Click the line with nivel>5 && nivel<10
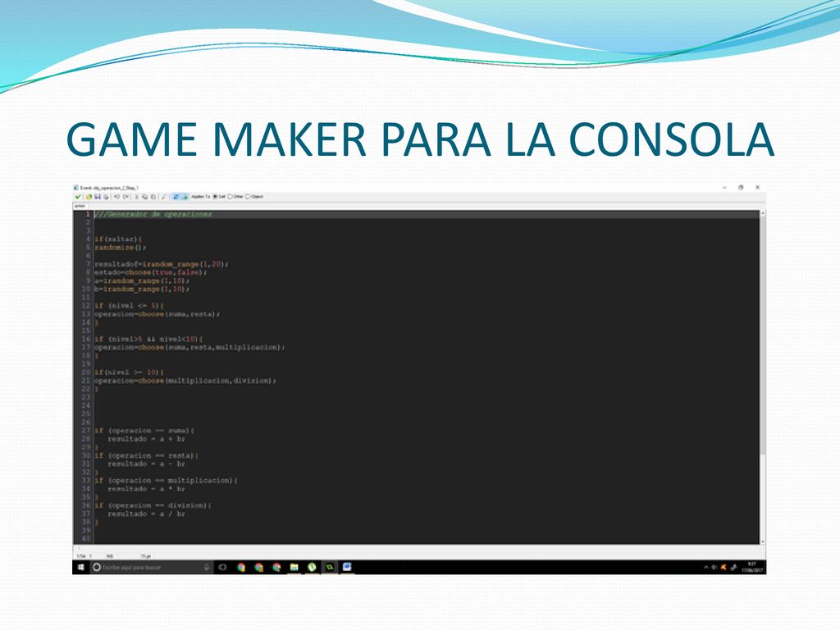Image resolution: width=840 pixels, height=630 pixels. tap(148, 339)
